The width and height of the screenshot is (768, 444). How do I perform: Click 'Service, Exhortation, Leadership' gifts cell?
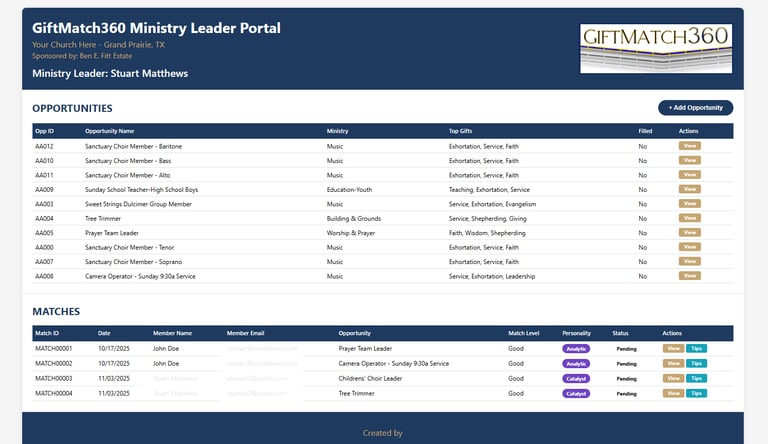pos(492,276)
